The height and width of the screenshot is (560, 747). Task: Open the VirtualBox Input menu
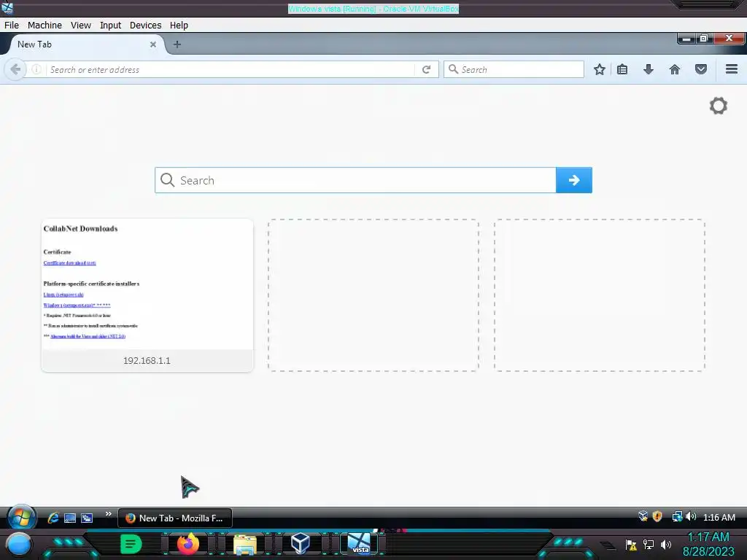(x=111, y=26)
